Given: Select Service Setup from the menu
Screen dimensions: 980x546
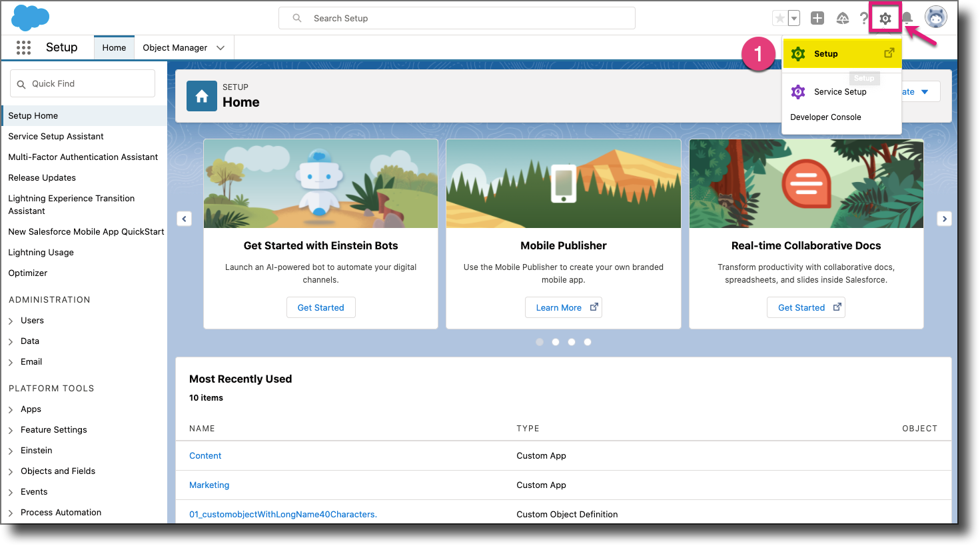Looking at the screenshot, I should coord(839,91).
